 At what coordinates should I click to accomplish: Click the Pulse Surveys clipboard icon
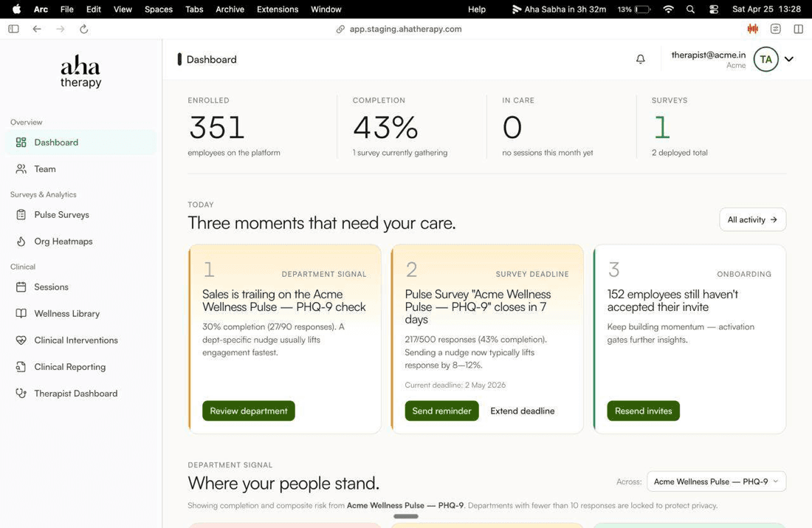[21, 214]
